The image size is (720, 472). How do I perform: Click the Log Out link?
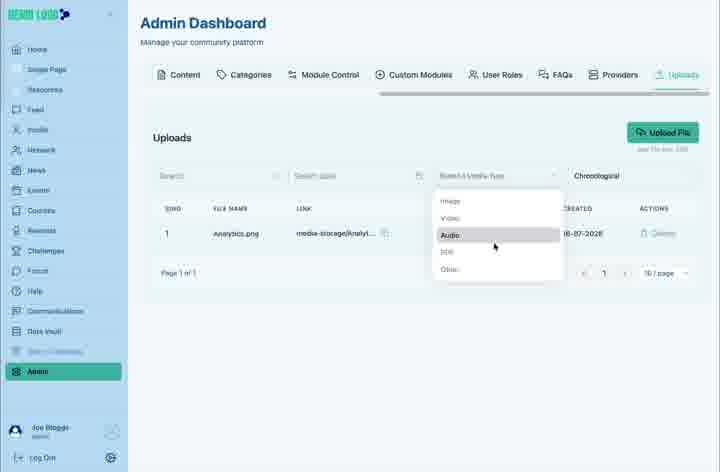pyautogui.click(x=34, y=458)
